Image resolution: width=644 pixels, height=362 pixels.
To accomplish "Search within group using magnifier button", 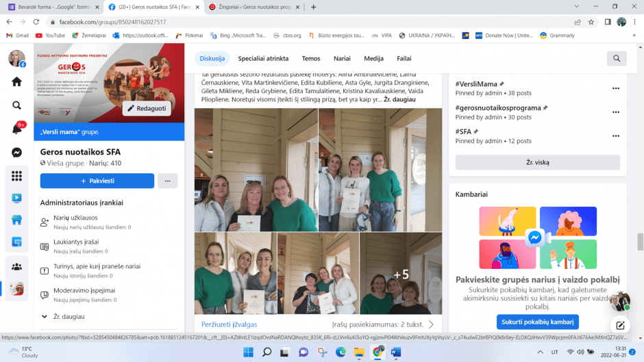I will pyautogui.click(x=617, y=58).
